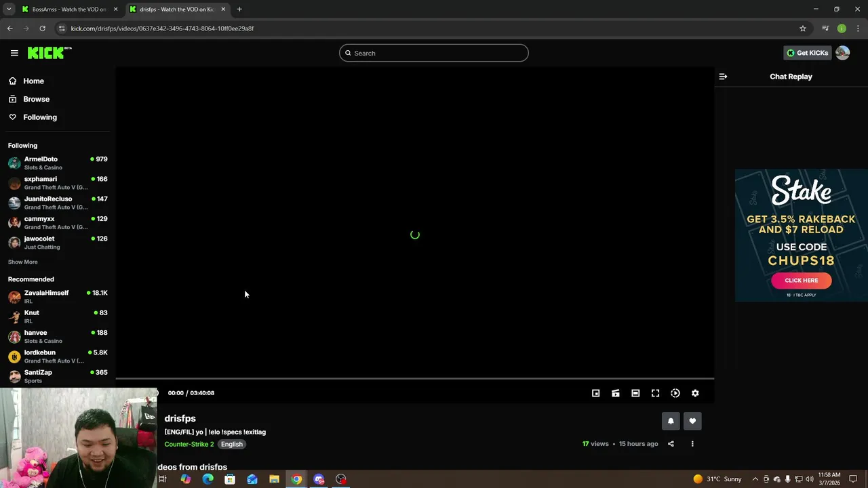Close the drisfps browser tab

[223, 9]
